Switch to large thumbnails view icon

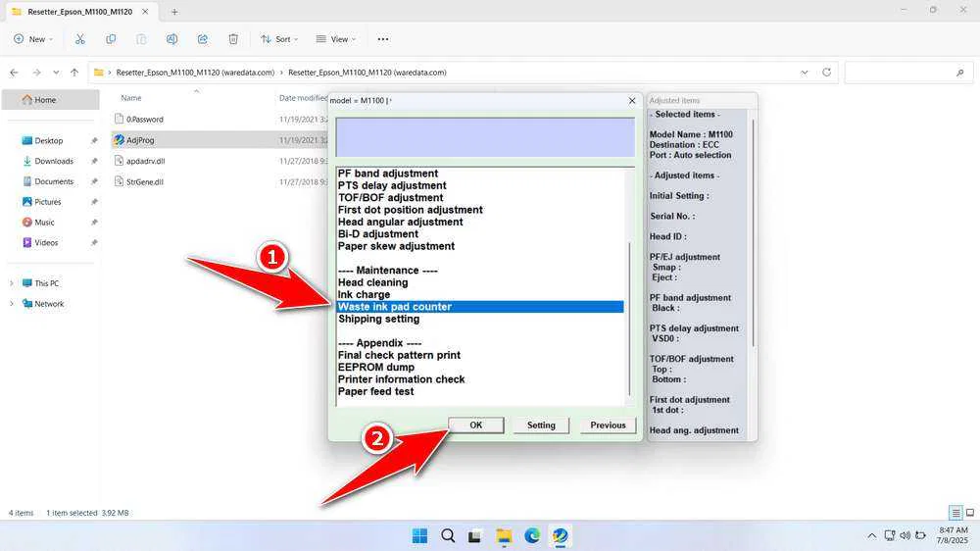(x=970, y=513)
